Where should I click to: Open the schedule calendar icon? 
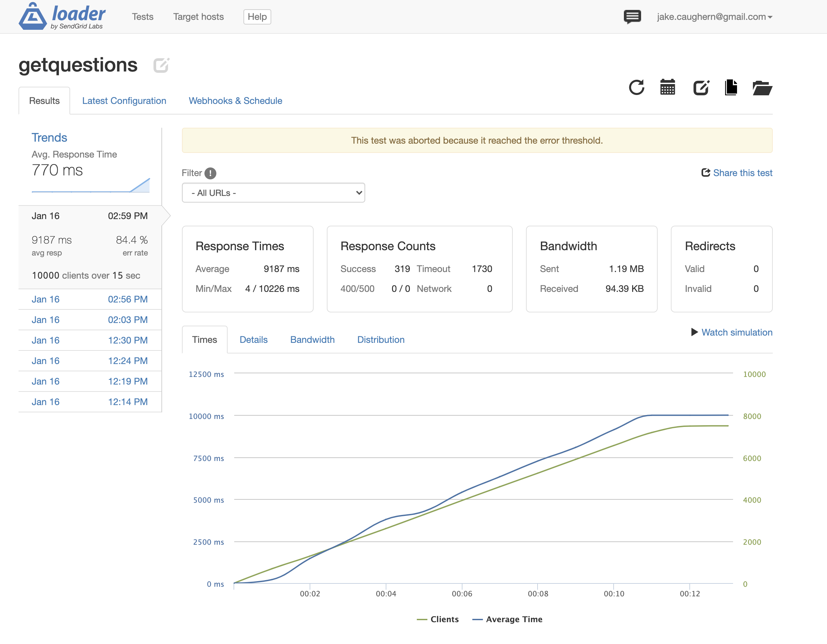668,87
